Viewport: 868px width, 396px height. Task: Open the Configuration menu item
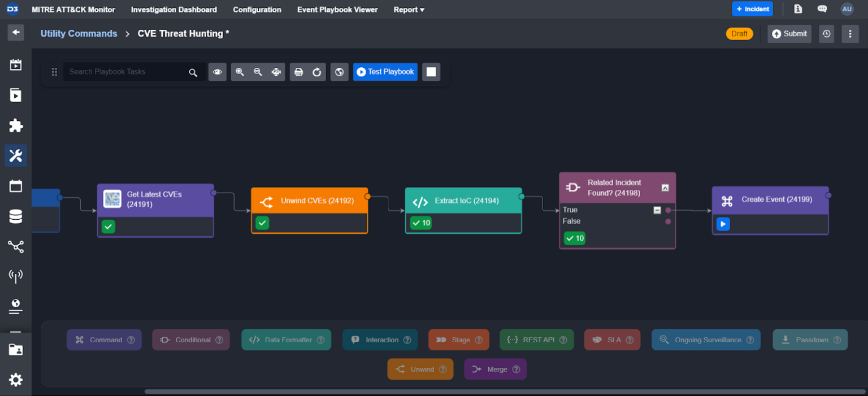(x=257, y=10)
